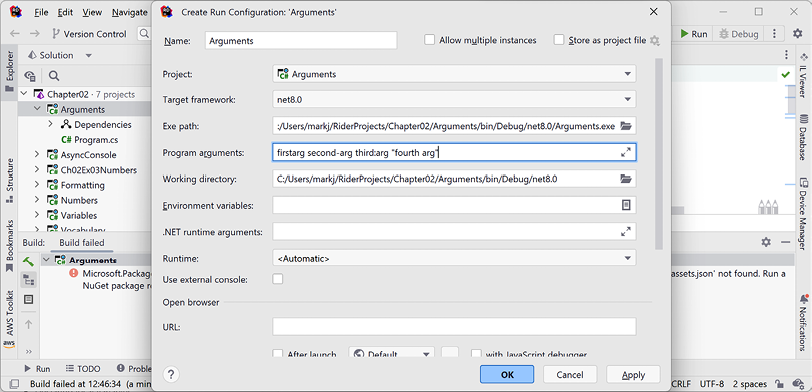Click the dialog vertical scrollbar
Viewport: 812px width, 392px height.
[658, 153]
